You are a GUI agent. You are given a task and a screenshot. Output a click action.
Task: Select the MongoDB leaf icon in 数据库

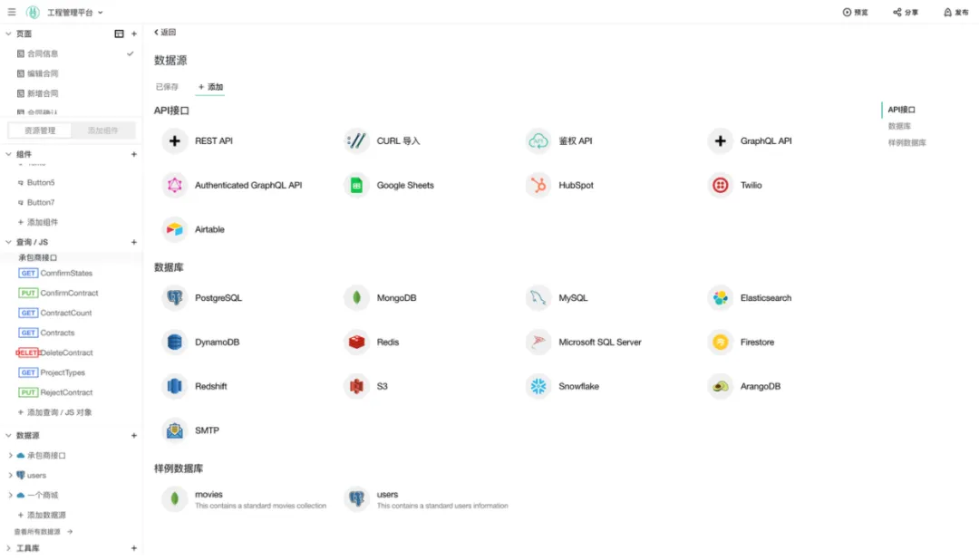[x=356, y=298]
